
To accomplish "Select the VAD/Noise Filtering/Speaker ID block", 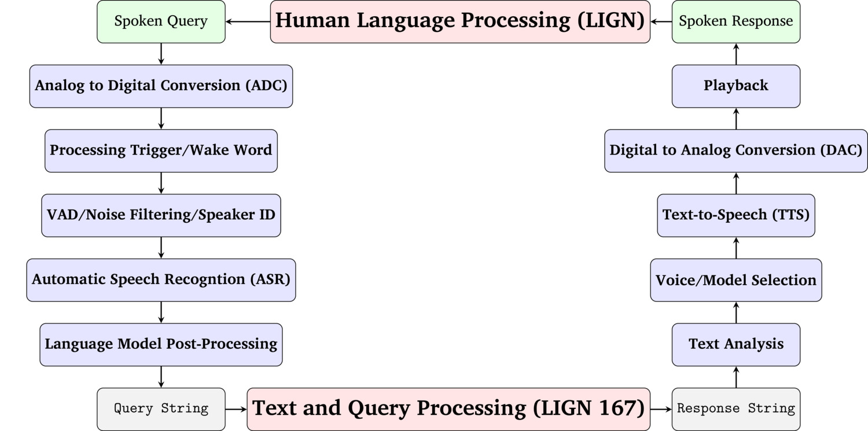I will click(161, 215).
